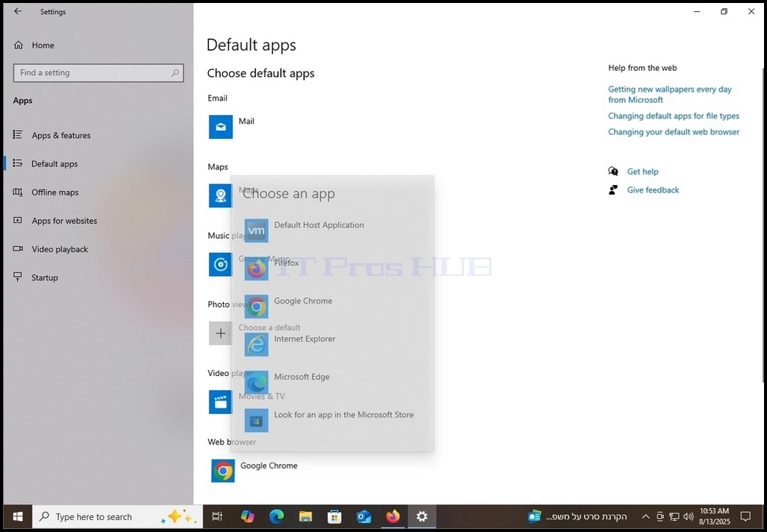Click the Maps default app icon
Screen dimensions: 767x532
pyautogui.click(x=221, y=195)
